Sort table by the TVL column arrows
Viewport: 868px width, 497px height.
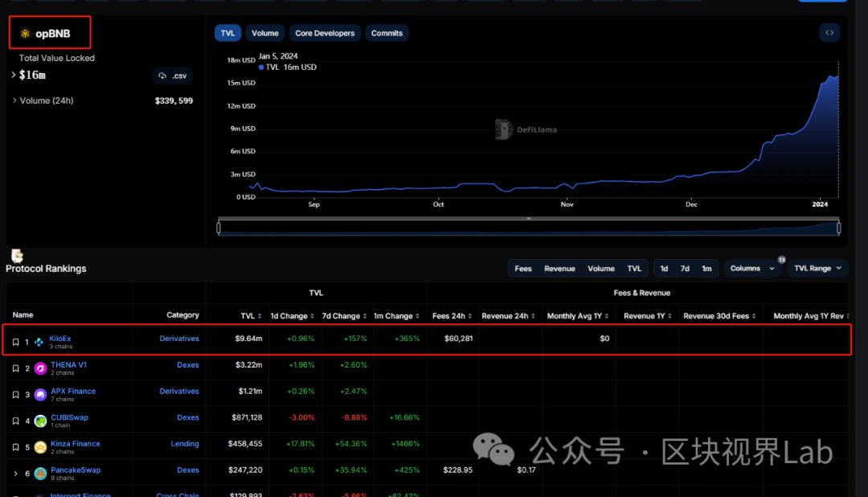point(260,316)
